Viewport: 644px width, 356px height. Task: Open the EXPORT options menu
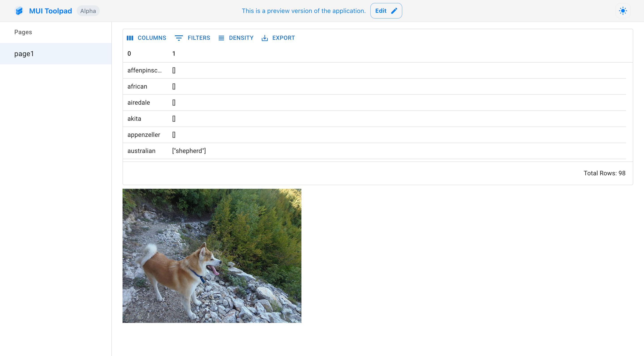click(284, 38)
